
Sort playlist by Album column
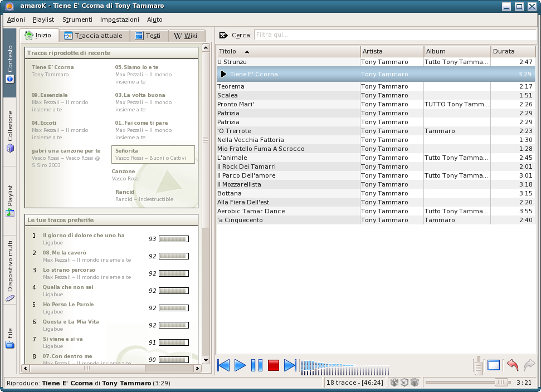[457, 51]
